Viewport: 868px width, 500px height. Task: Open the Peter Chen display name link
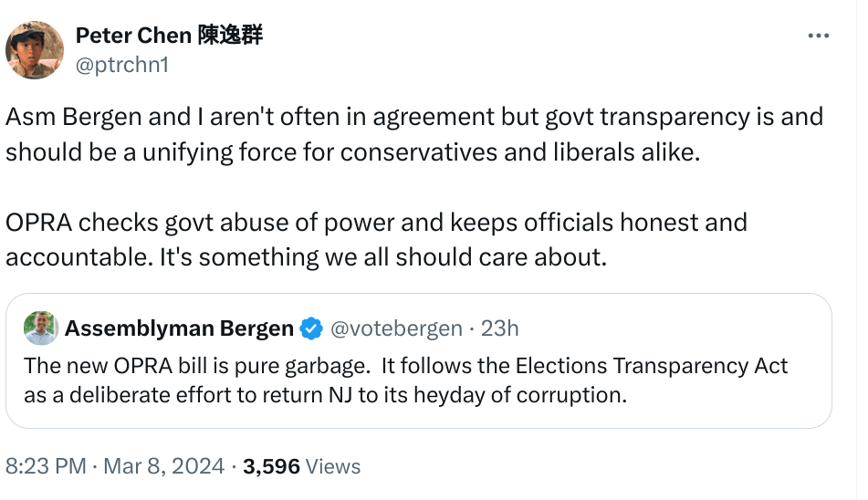click(133, 36)
